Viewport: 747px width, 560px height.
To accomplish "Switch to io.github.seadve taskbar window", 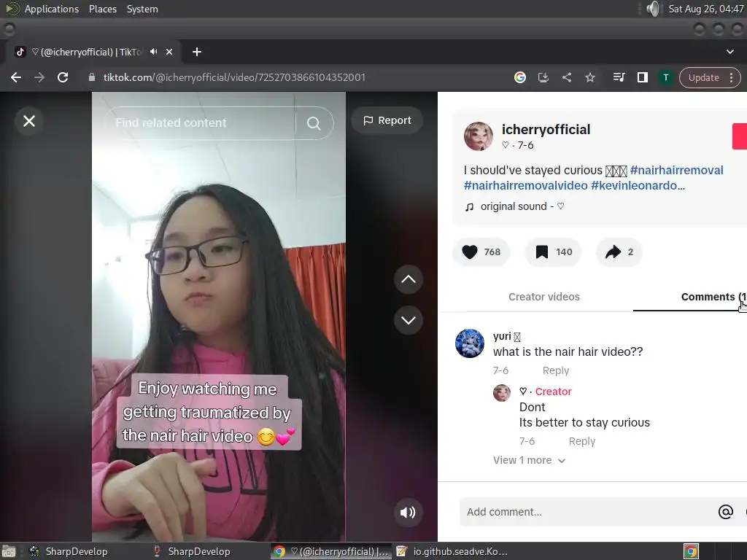I will [452, 551].
